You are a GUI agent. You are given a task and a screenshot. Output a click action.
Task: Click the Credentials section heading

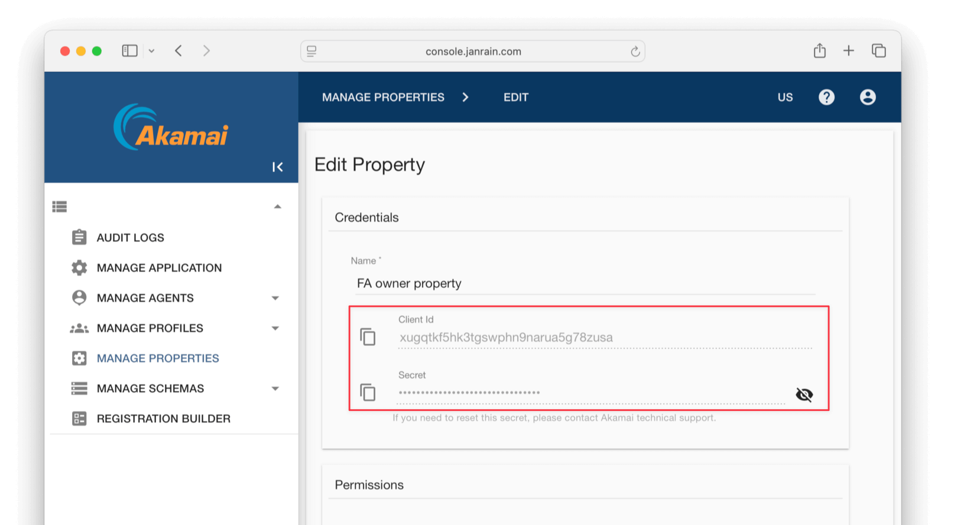[x=366, y=217]
